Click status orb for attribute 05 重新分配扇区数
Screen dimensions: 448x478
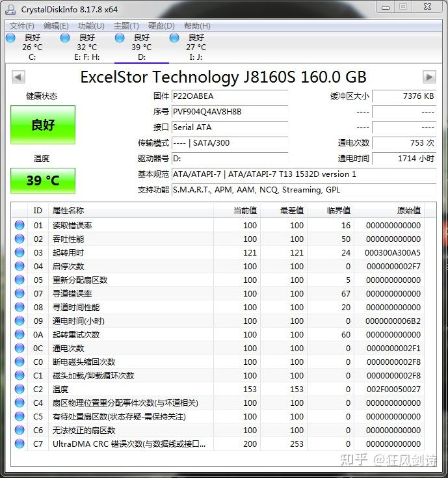pos(20,280)
